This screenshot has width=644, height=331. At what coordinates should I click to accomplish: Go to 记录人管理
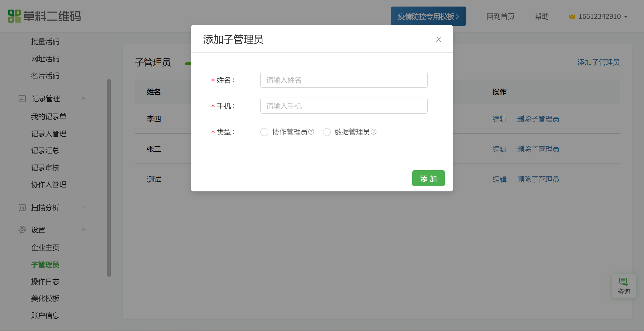click(x=49, y=134)
